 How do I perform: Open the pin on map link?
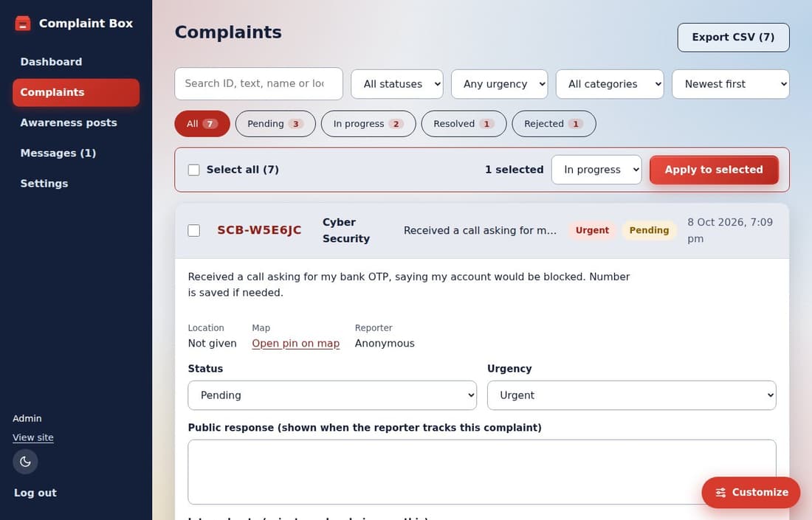(296, 344)
